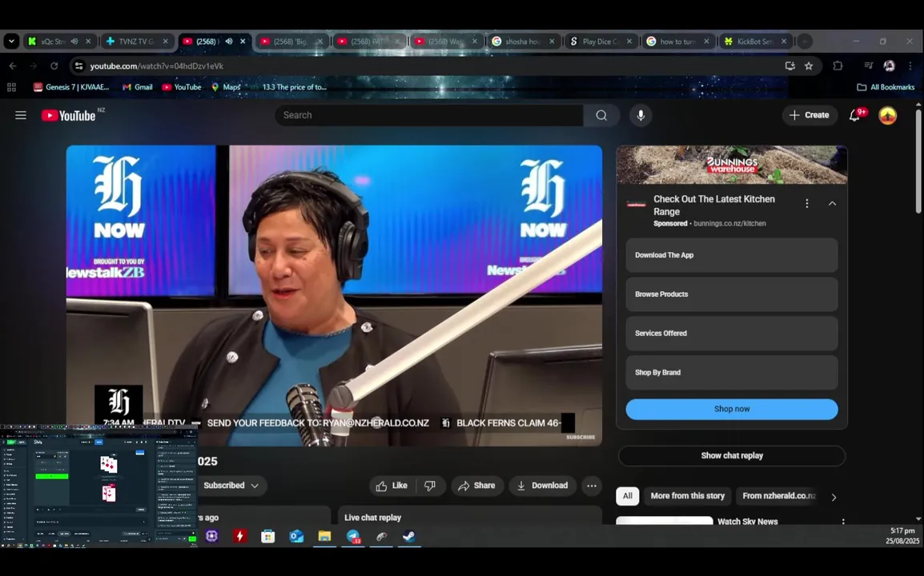Open Chrome media controls icon
This screenshot has height=576, width=924.
coord(868,66)
